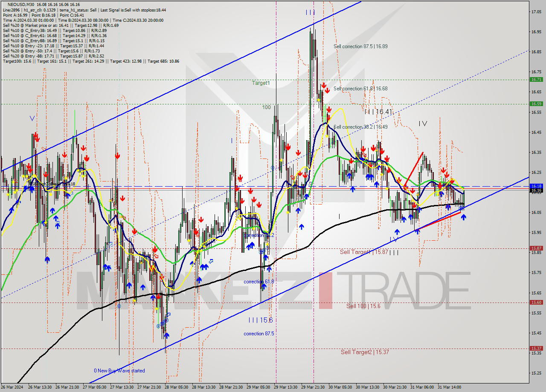Click the '30 Mar 13:30' time axis label
This screenshot has height=392, width=546.
(x=368, y=387)
